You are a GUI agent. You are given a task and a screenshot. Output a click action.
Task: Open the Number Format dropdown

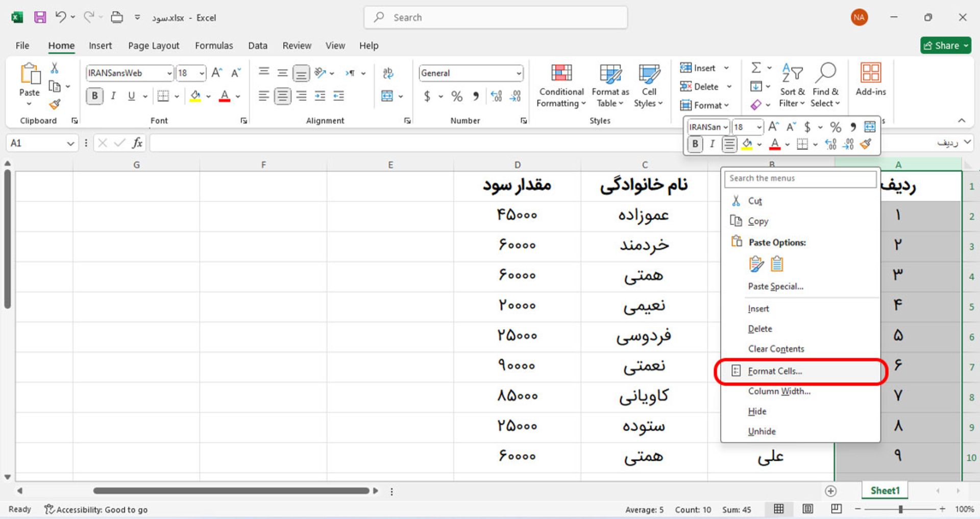click(x=519, y=73)
